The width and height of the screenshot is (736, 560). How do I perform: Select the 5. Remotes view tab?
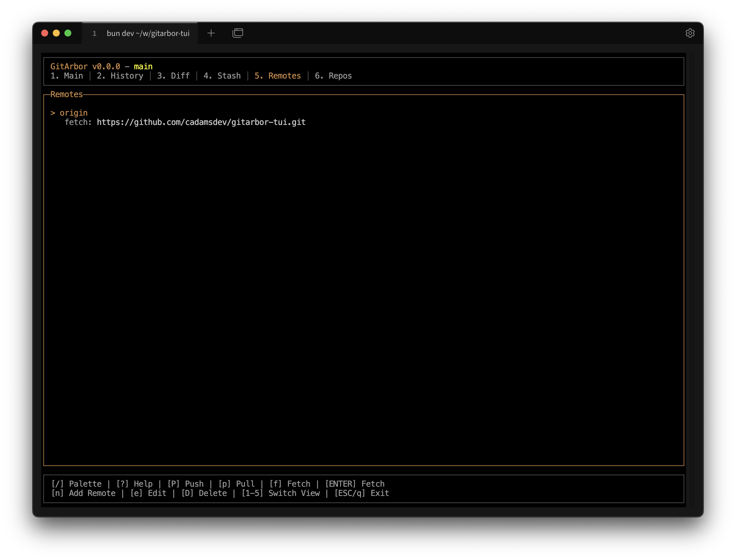[x=278, y=76]
